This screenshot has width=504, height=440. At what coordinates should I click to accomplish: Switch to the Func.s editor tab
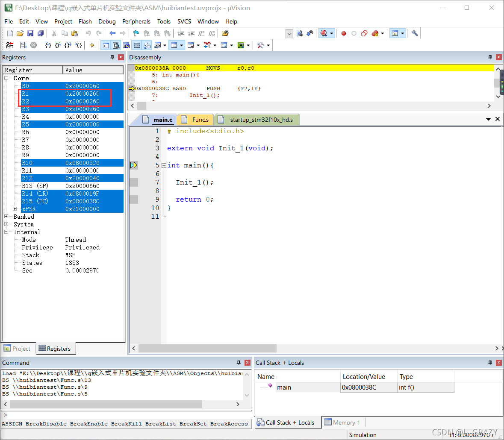pos(196,120)
